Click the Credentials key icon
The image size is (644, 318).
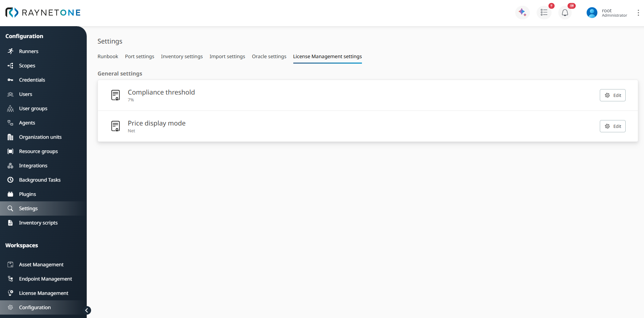[11, 80]
